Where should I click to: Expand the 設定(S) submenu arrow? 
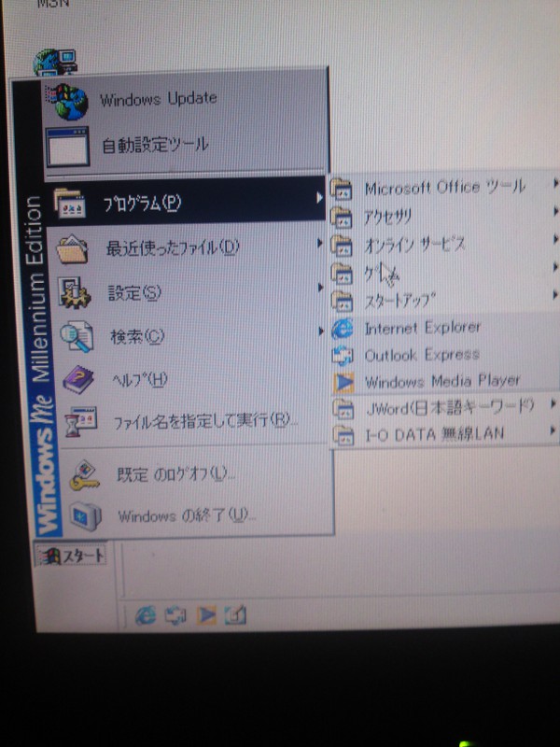tap(320, 288)
